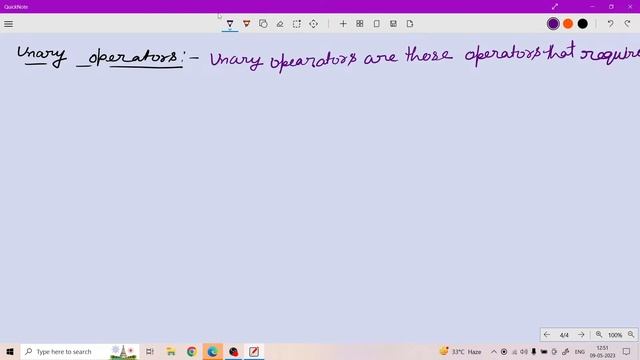640x360 pixels.
Task: Open File Explorer from taskbar
Action: [171, 351]
